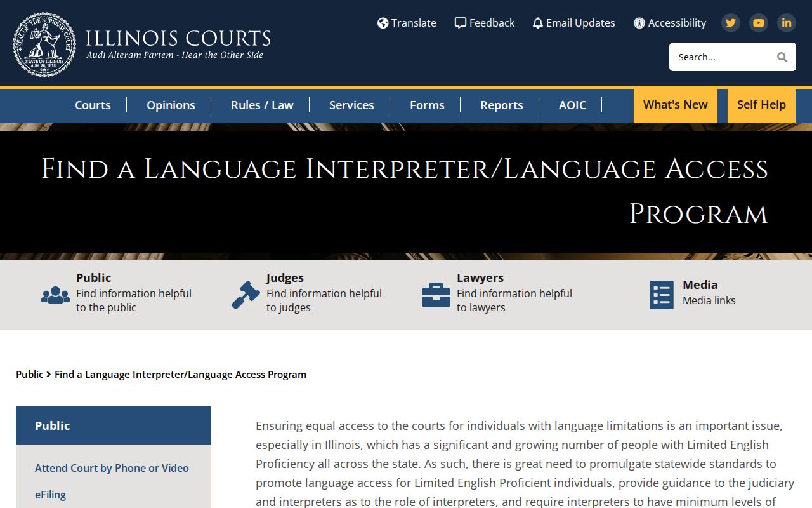Open the LinkedIn social icon
Image resolution: width=812 pixels, height=508 pixels.
point(787,23)
